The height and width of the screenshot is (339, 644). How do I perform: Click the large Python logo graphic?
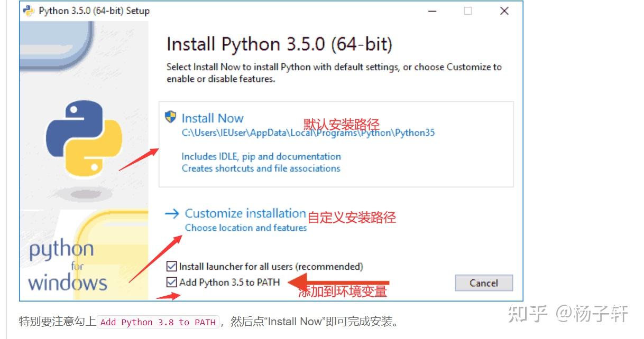pos(84,139)
